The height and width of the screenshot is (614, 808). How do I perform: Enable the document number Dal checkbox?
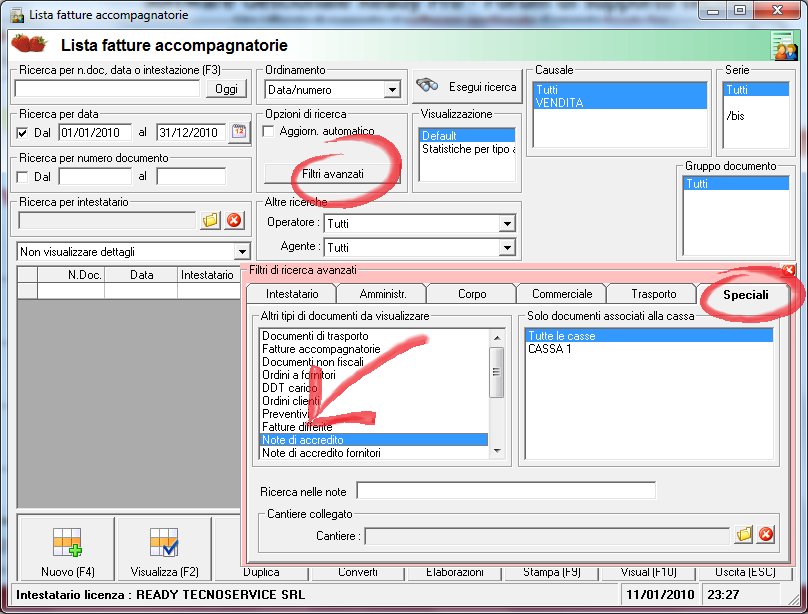coord(22,177)
